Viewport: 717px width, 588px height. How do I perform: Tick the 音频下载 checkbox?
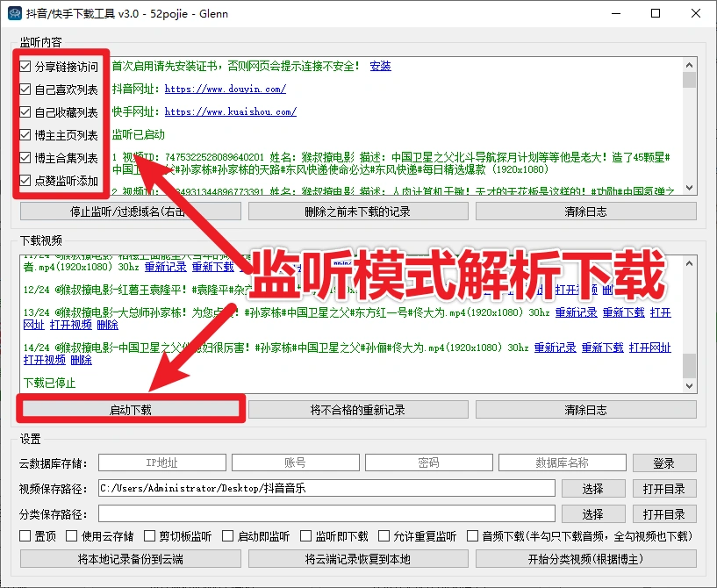(474, 536)
